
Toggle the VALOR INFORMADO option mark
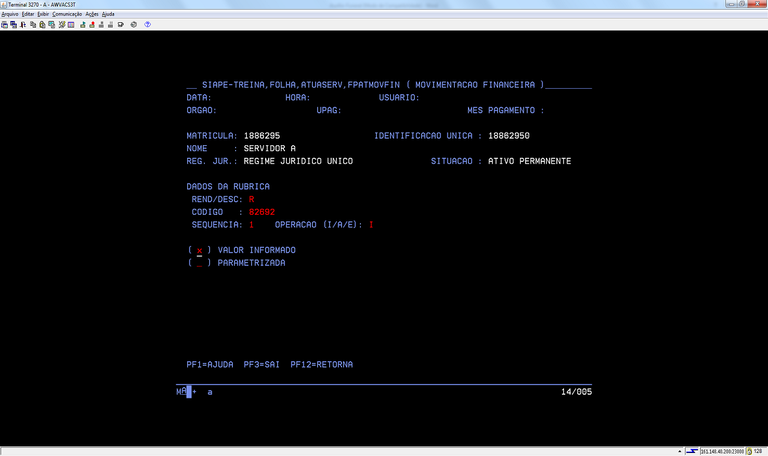tap(199, 250)
